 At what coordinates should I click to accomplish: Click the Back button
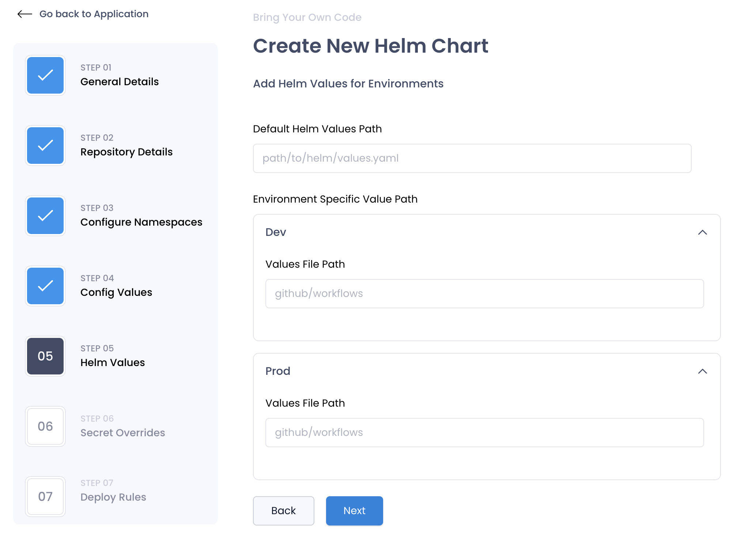tap(283, 511)
